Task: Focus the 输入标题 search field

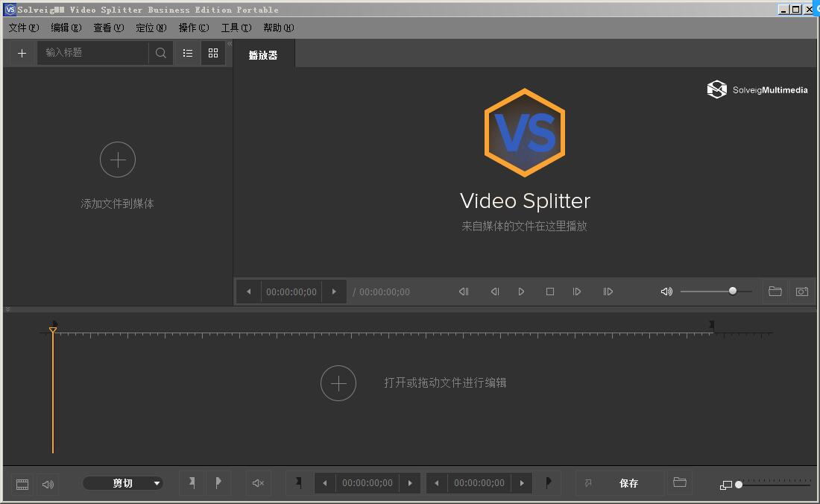Action: (93, 53)
